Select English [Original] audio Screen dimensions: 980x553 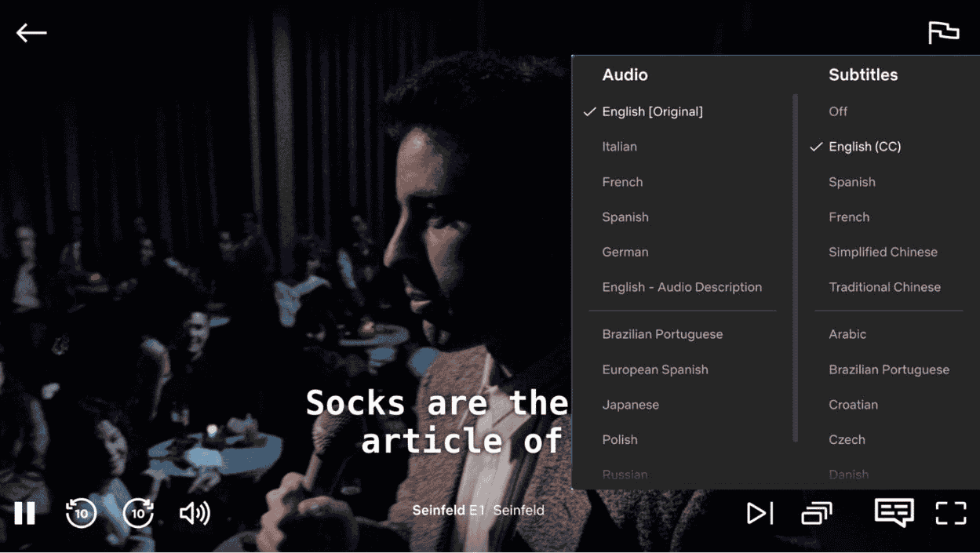(652, 111)
